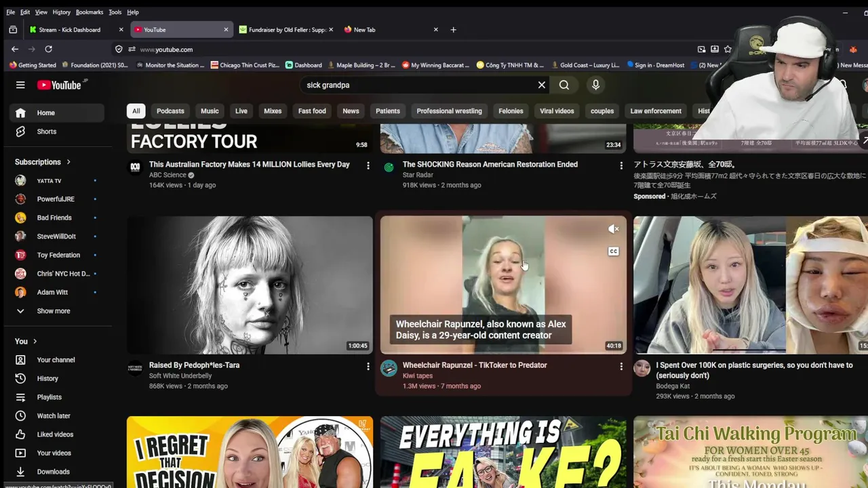Screen dimensions: 868x488
Task: Select the All filter chip
Action: [x=136, y=111]
